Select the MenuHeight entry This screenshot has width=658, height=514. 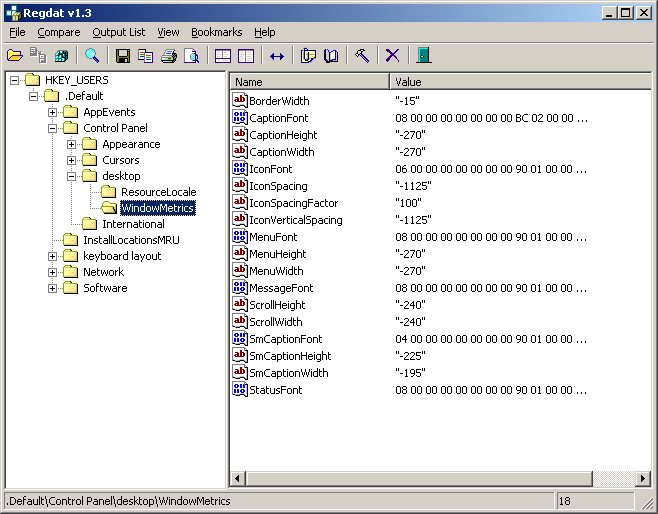point(278,254)
